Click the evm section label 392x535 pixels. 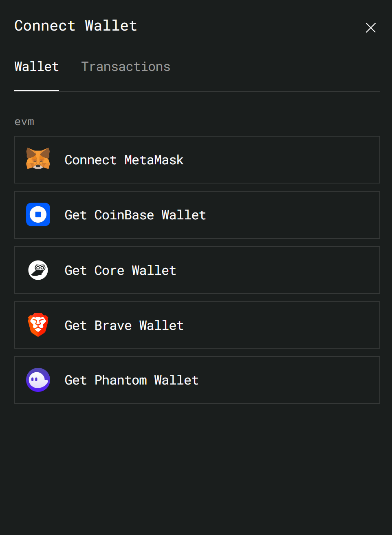point(24,122)
